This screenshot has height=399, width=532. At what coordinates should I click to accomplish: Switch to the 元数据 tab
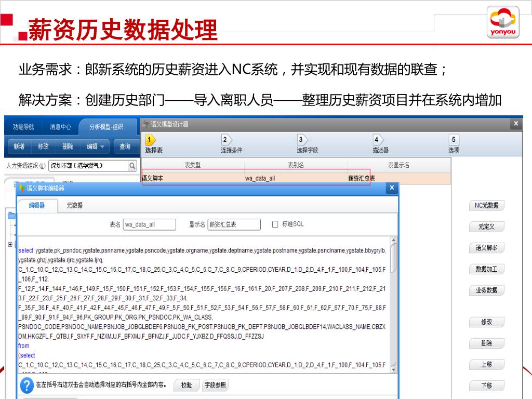coord(74,205)
